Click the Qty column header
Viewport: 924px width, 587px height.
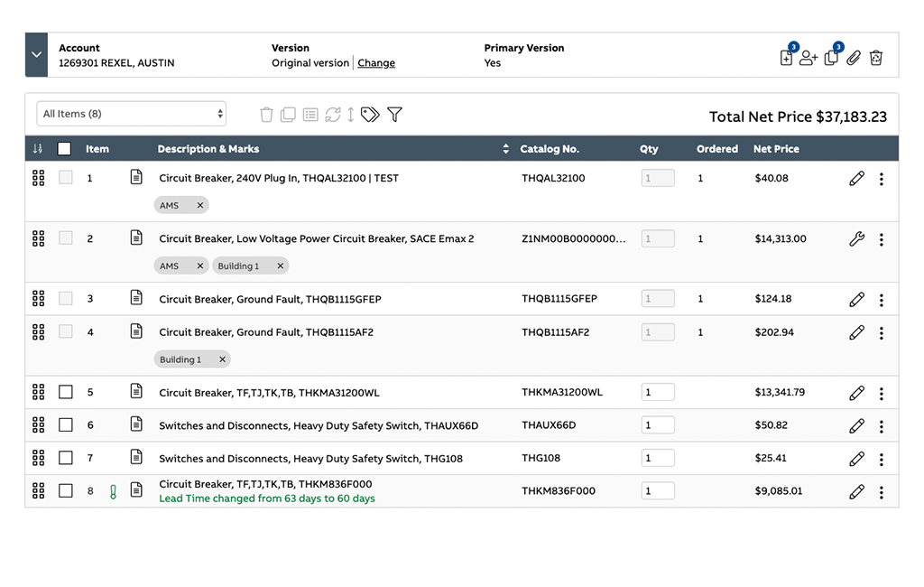click(649, 149)
